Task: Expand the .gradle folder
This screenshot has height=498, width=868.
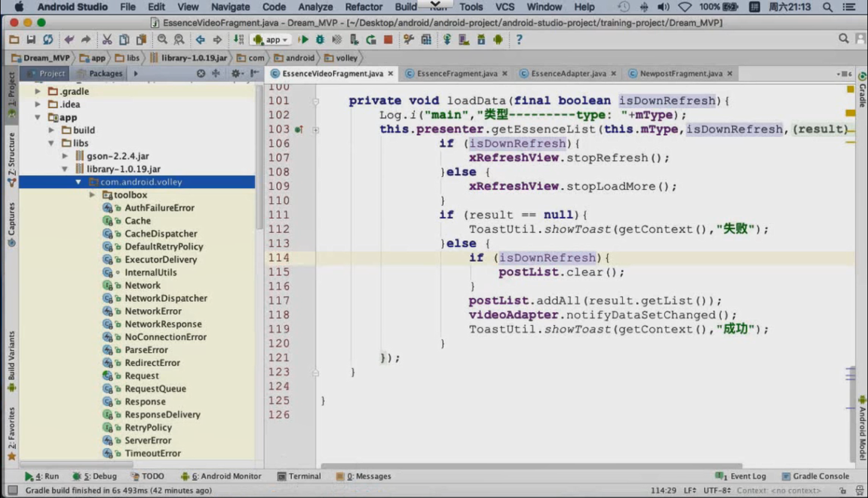Action: (38, 91)
